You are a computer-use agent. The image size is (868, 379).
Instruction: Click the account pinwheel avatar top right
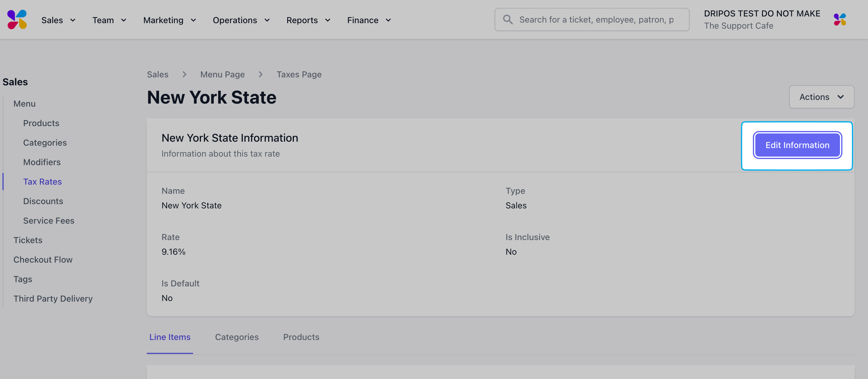coord(839,19)
